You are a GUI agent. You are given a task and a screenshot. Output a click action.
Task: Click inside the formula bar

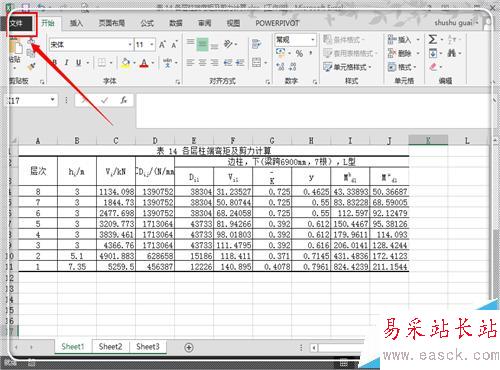[x=313, y=110]
